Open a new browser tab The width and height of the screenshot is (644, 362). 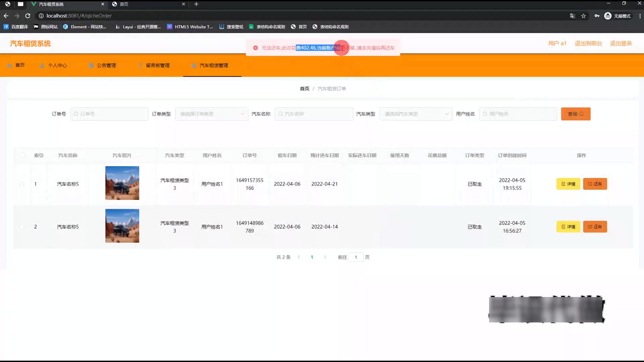point(196,4)
